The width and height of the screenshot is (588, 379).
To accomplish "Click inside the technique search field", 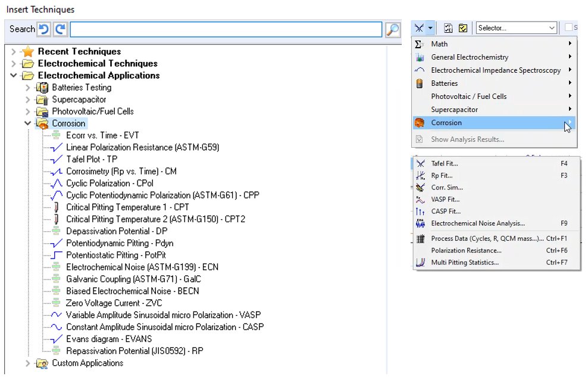I will tap(226, 29).
